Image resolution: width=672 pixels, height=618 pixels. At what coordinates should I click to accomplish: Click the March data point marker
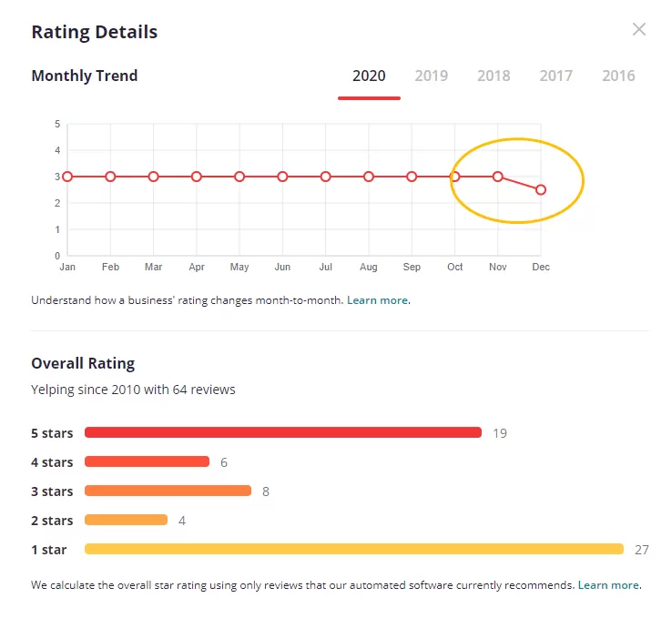click(x=153, y=177)
